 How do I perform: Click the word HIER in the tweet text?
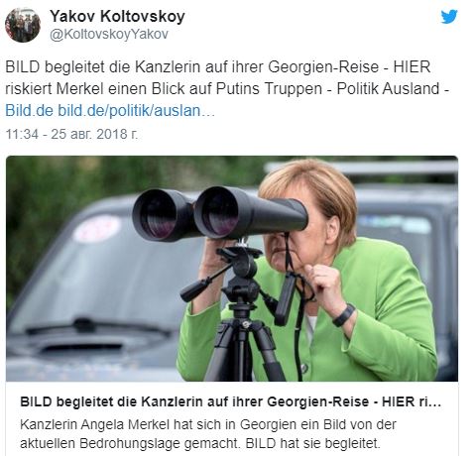412,67
